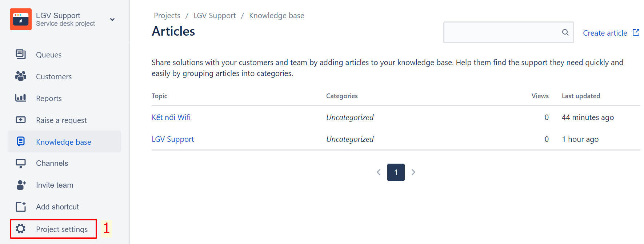Expand the LGV Support project switcher chevron
644x244 pixels.
click(112, 20)
